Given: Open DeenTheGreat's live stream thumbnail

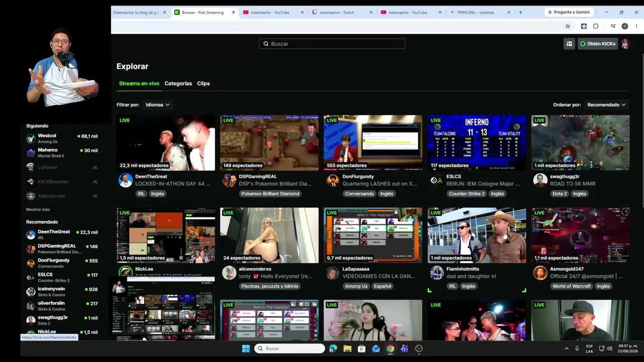Looking at the screenshot, I should point(166,143).
